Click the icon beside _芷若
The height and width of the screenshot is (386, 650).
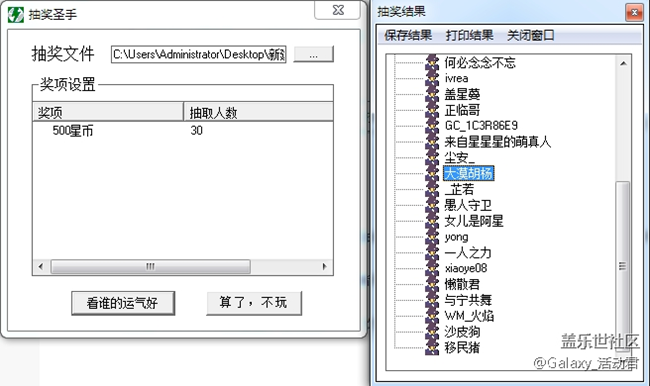(x=432, y=189)
